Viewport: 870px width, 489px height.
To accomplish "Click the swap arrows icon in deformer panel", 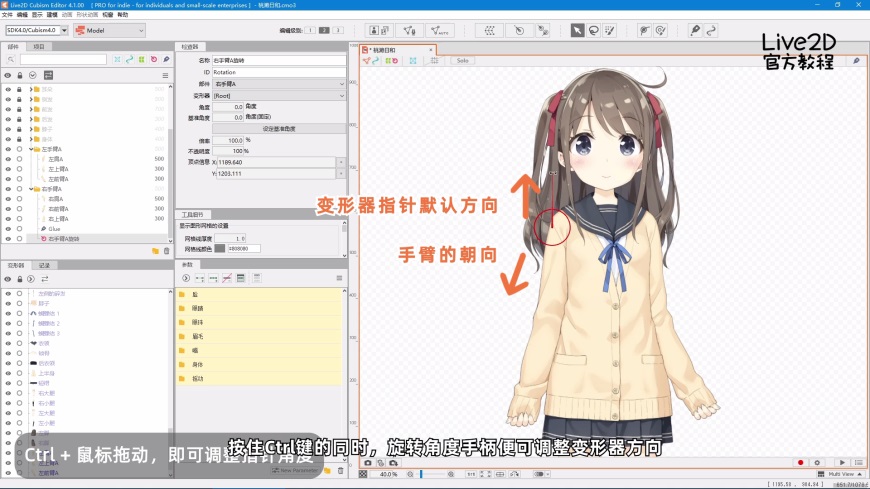I will coord(44,279).
